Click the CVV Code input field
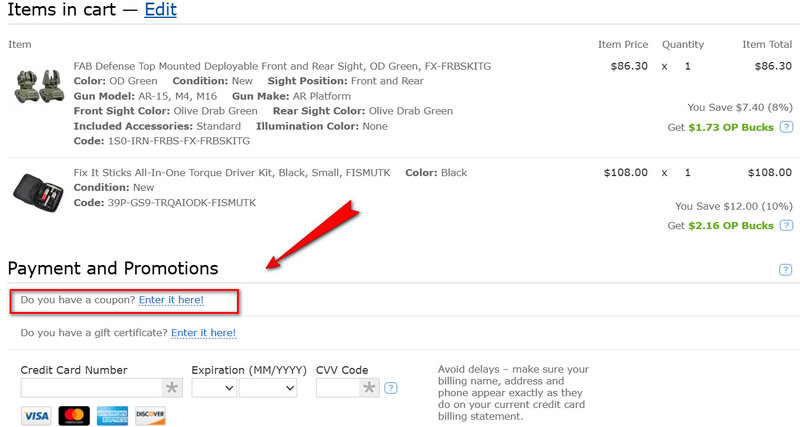The image size is (800, 427). pos(338,388)
